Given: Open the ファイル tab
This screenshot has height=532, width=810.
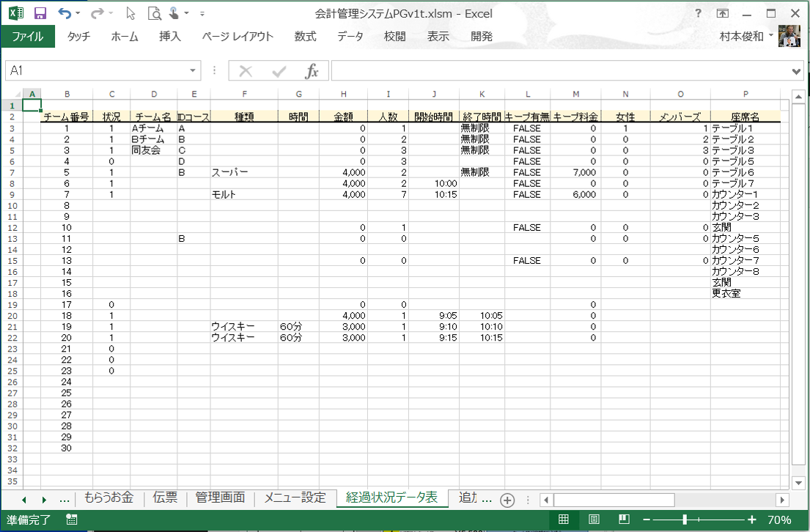Looking at the screenshot, I should [x=28, y=37].
